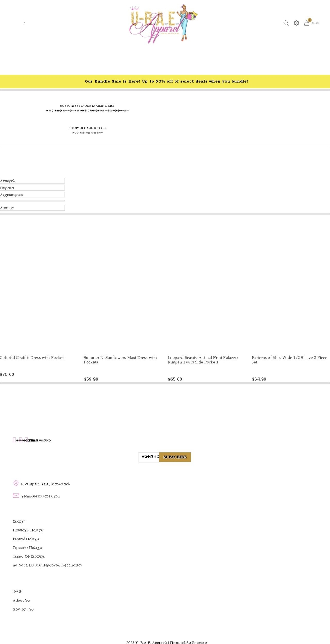Viewport: 330px width, 644px height.
Task: Click the $64.99 price
Action: tap(259, 379)
